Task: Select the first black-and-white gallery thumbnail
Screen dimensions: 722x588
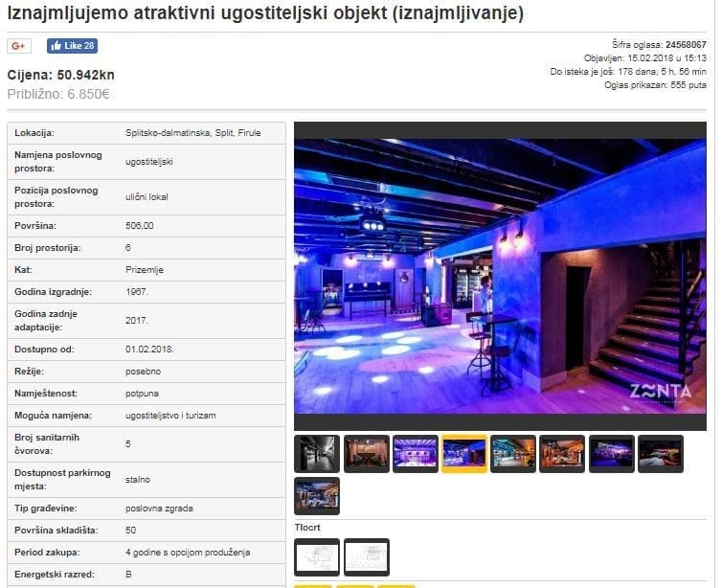Action: coord(317,454)
